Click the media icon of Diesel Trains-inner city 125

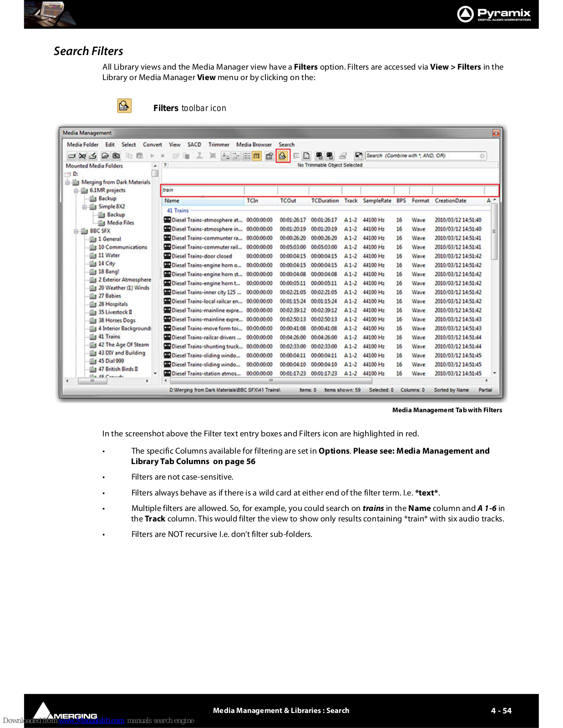[x=167, y=292]
